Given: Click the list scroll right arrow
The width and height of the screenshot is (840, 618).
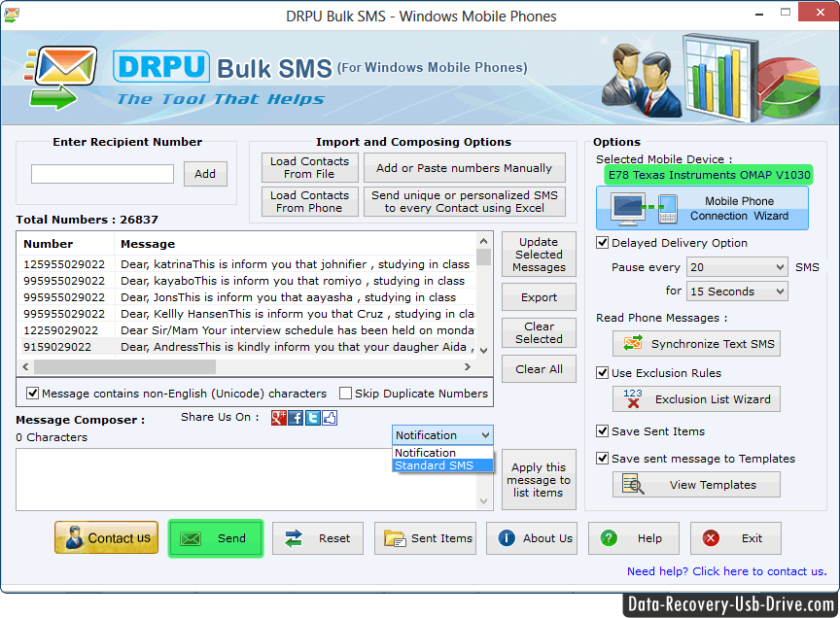Looking at the screenshot, I should (x=468, y=367).
